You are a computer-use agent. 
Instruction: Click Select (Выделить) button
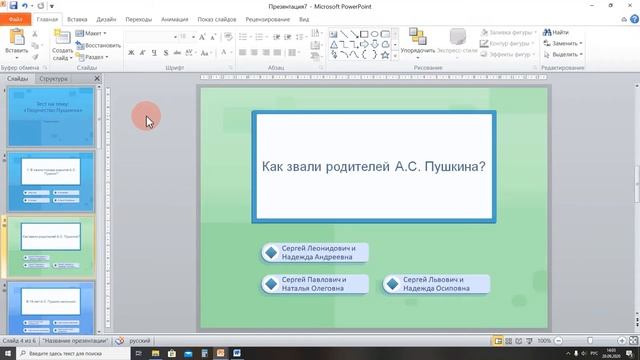[x=563, y=54]
